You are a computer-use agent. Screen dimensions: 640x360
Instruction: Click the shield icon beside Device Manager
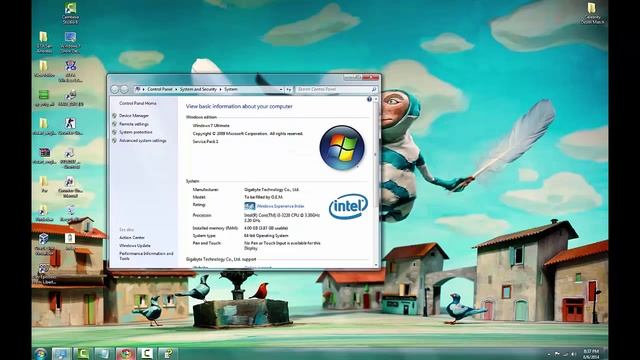(x=114, y=116)
